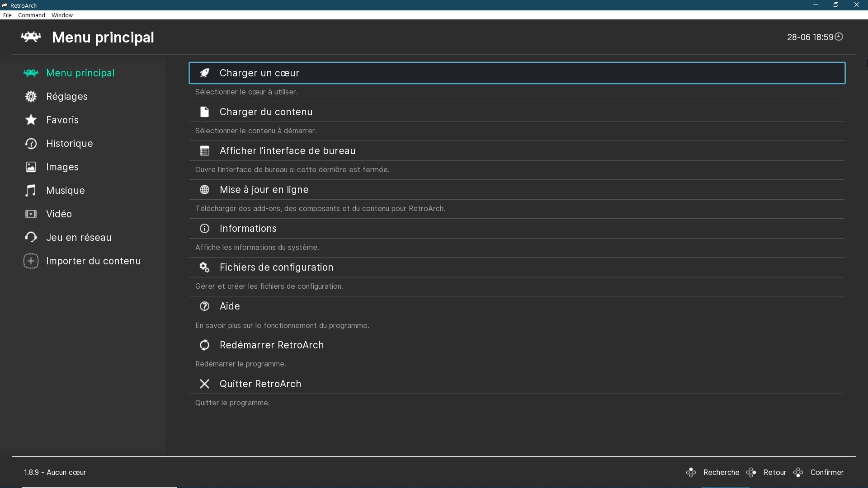Click the Jeu en réseau controller icon
Viewport: 868px width, 488px height.
(x=30, y=237)
